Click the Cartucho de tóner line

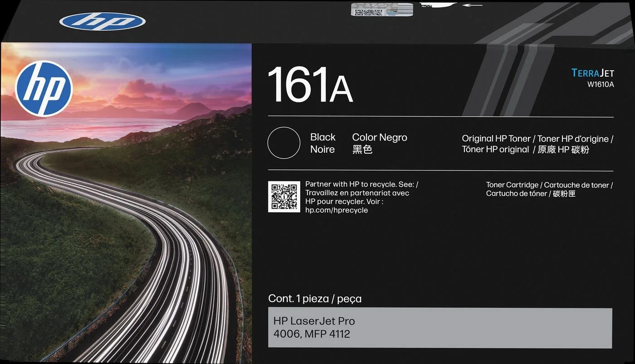531,194
